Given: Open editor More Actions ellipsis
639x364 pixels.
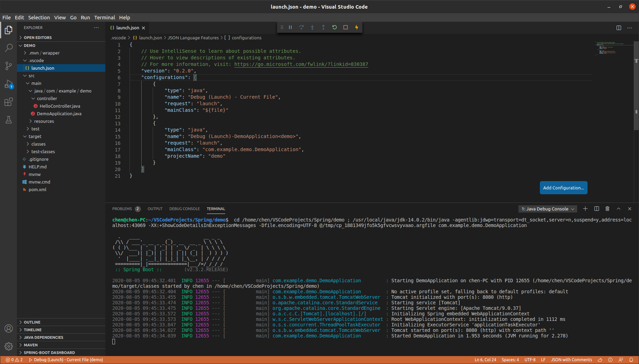Looking at the screenshot, I should tap(630, 28).
